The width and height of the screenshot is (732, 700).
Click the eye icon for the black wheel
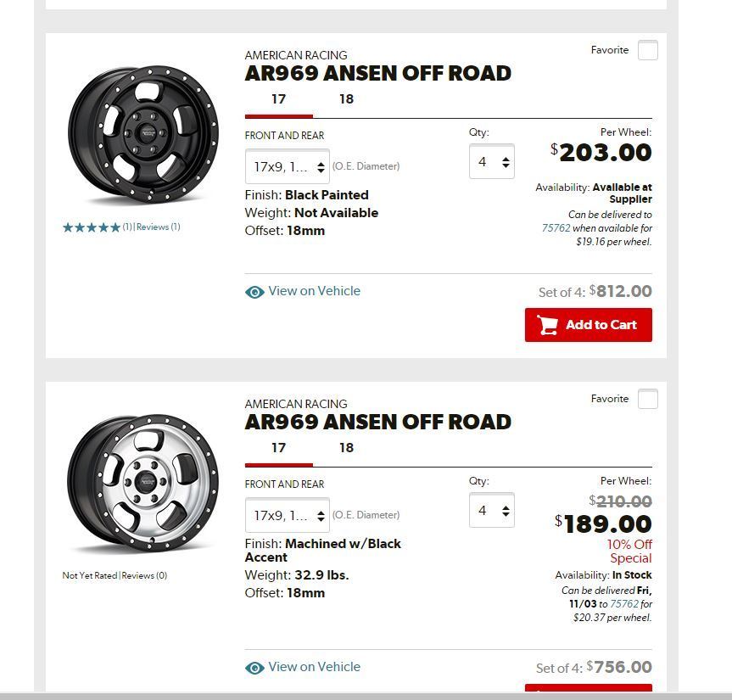tap(254, 292)
